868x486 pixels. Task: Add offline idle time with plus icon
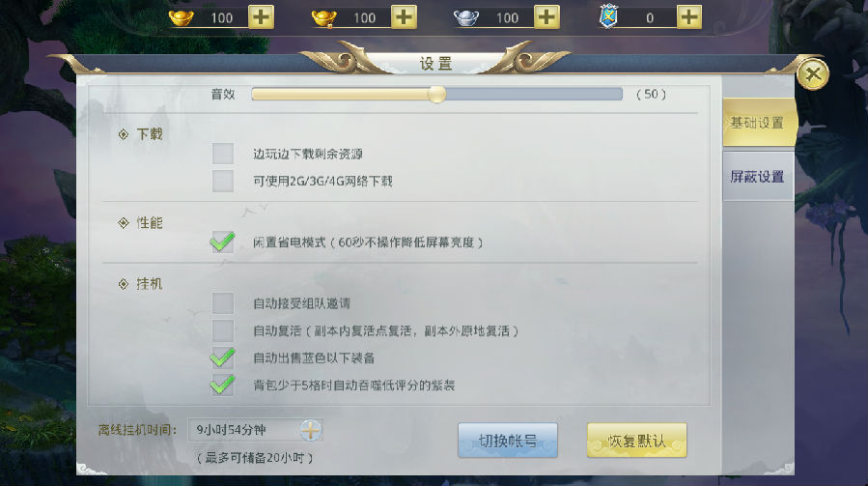pyautogui.click(x=311, y=430)
